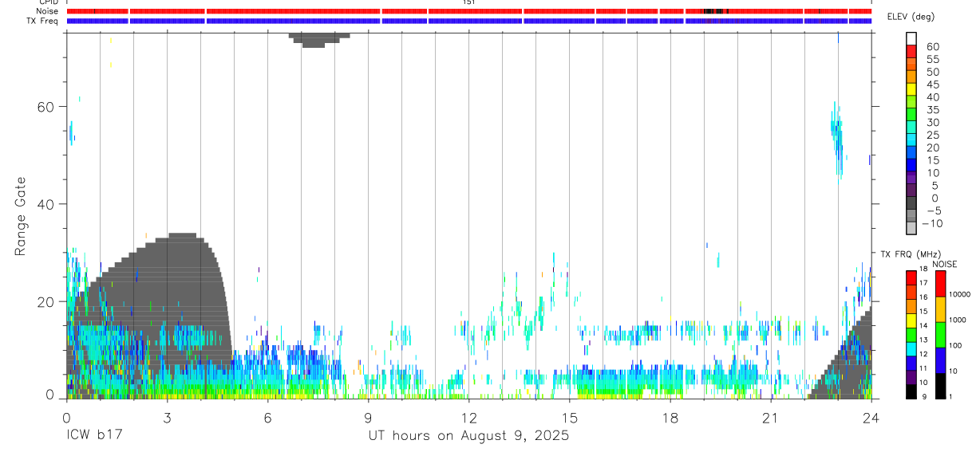Click the green NOISE swatch between 1000 and 100
Viewport: 980px width, 452px height.
tap(941, 335)
